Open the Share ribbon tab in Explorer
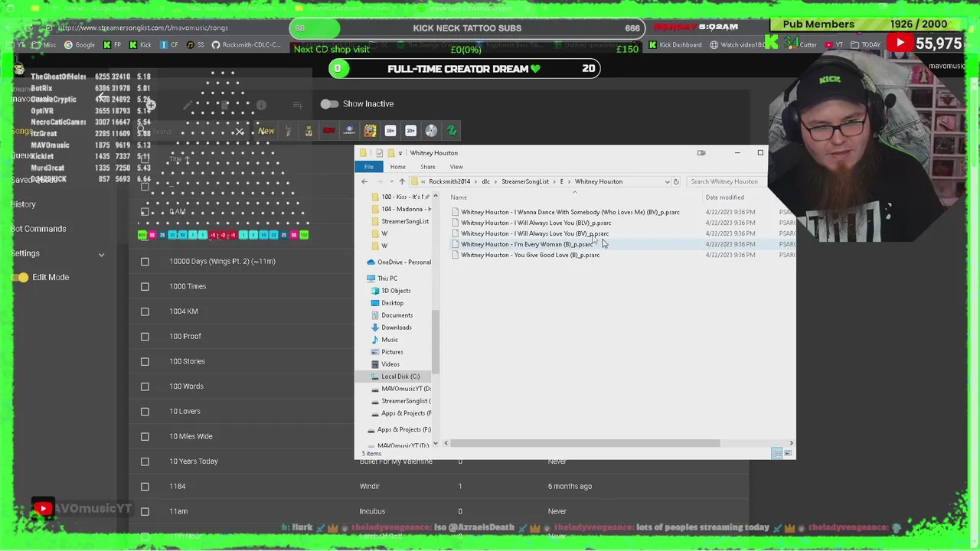The image size is (980, 551). 427,167
